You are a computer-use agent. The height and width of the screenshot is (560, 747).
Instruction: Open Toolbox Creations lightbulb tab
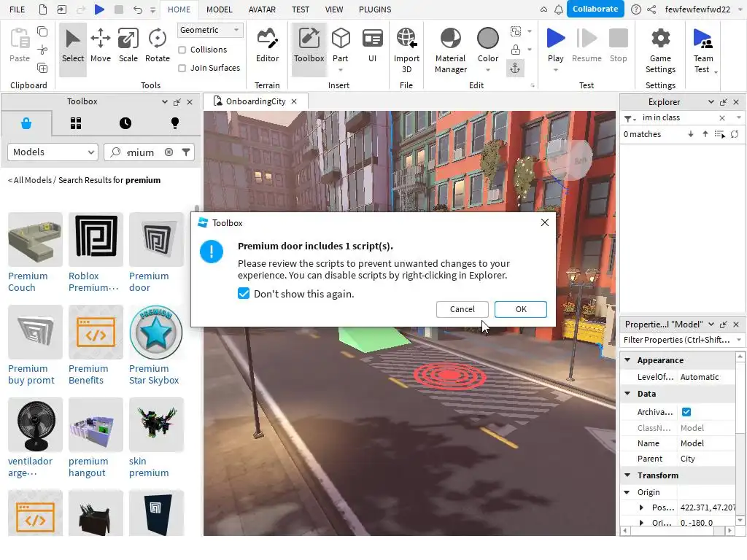[x=175, y=124]
